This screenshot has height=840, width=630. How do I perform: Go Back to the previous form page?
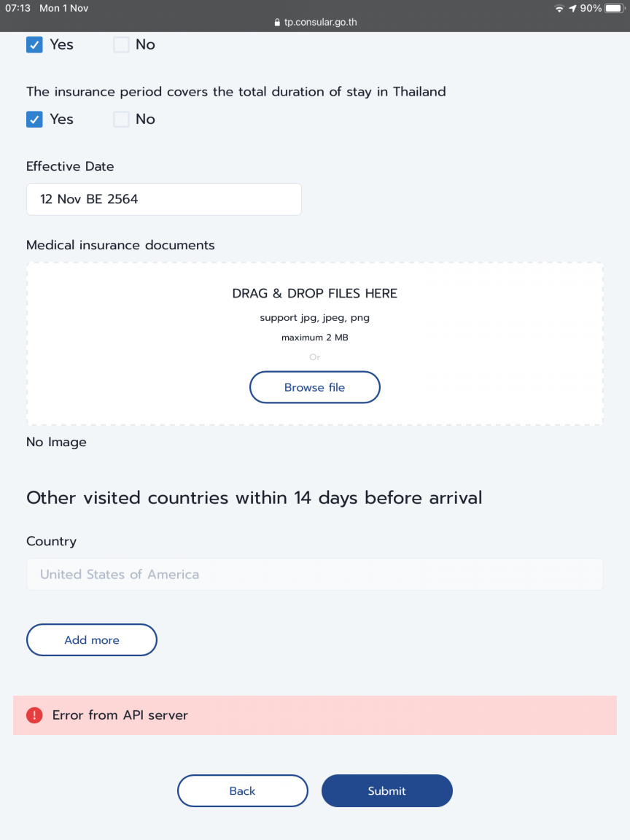[x=243, y=790]
